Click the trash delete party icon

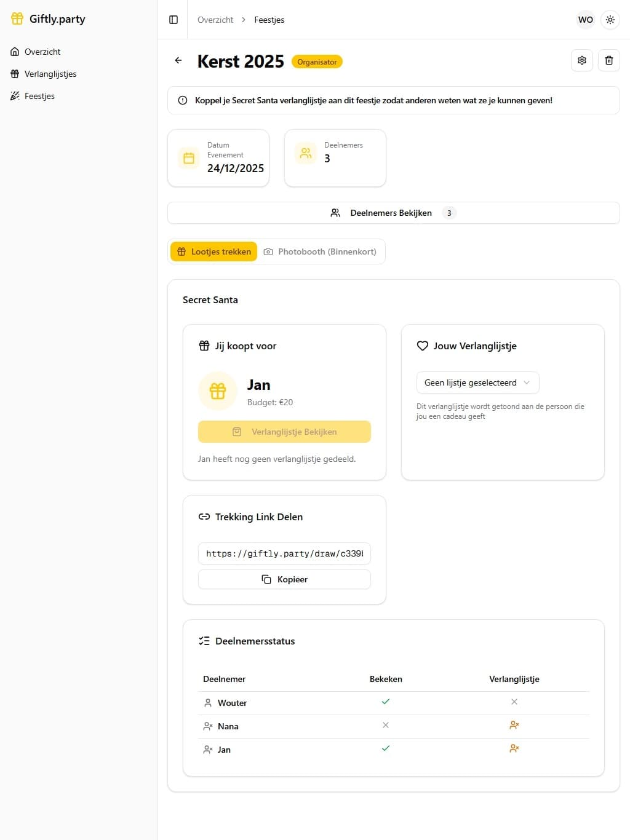pyautogui.click(x=609, y=60)
